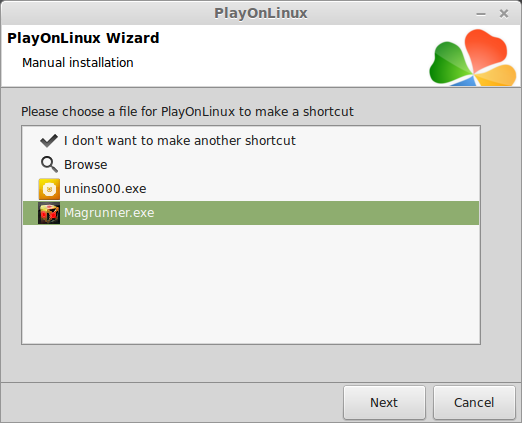Image resolution: width=522 pixels, height=423 pixels.
Task: Minimize the PlayOnLinux window
Action: point(481,14)
